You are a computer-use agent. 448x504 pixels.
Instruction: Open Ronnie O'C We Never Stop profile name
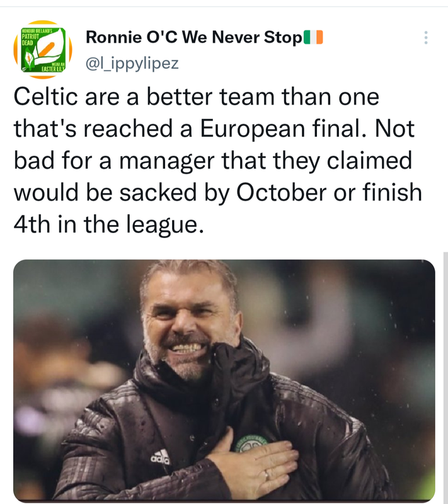point(193,38)
